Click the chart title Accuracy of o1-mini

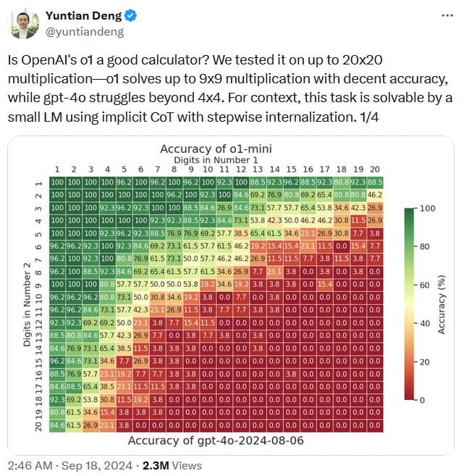[x=216, y=149]
